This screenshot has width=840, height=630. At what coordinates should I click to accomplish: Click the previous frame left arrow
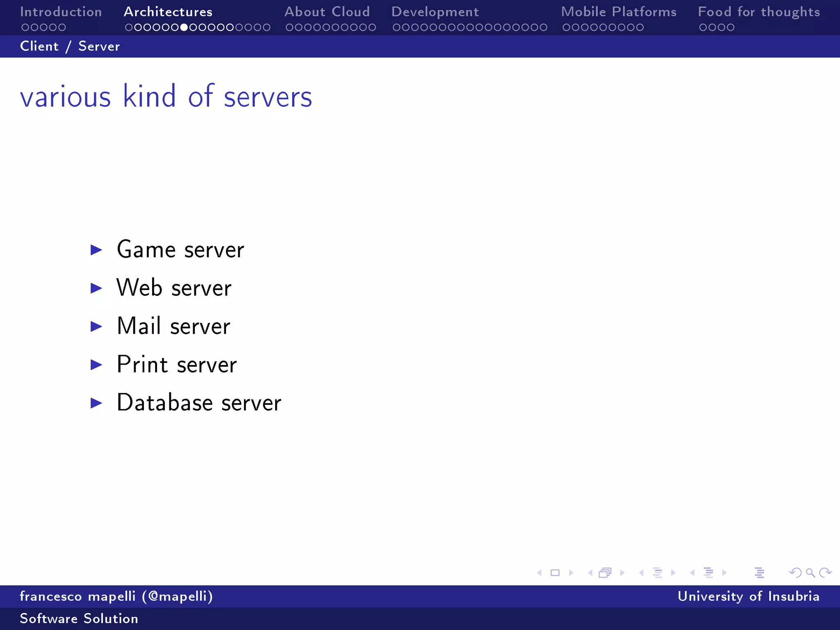590,573
